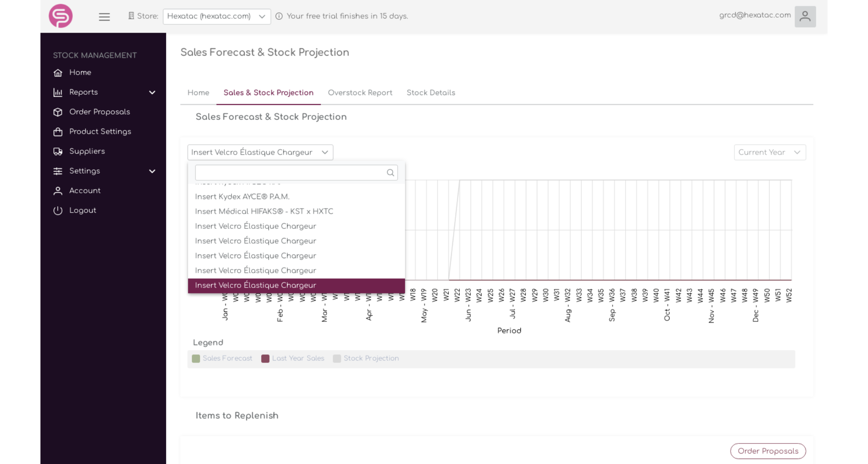868x464 pixels.
Task: Click the free trial notice text
Action: coord(347,16)
